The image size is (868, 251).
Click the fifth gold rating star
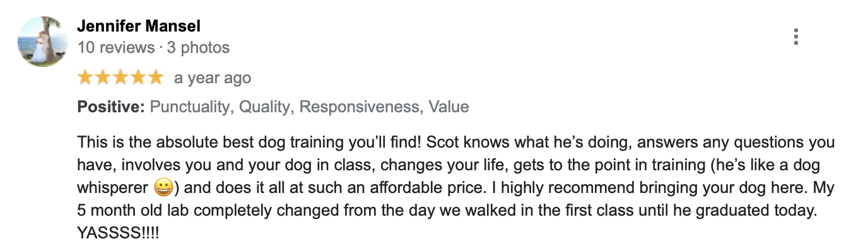tap(155, 78)
